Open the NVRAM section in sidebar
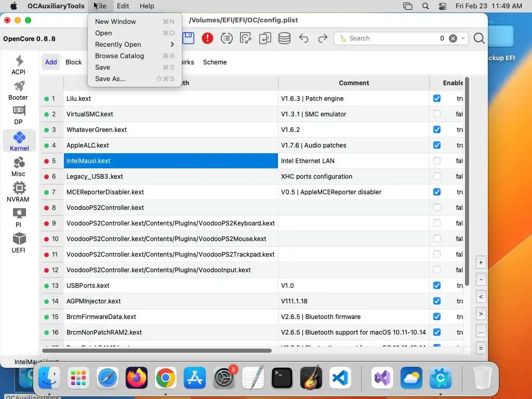532x399 pixels. coord(19,192)
